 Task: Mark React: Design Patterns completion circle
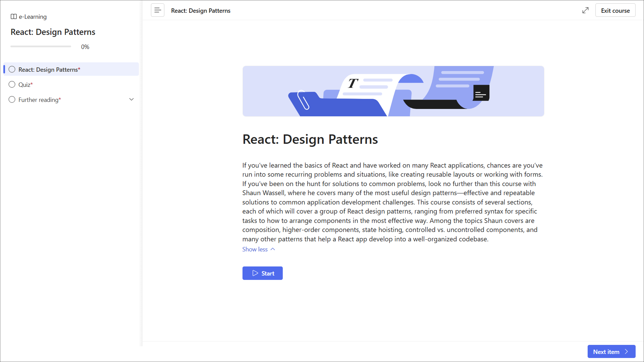(12, 69)
